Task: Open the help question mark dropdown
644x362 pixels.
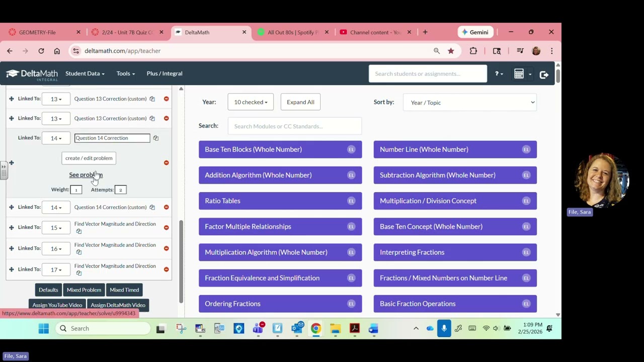Action: [x=499, y=74]
